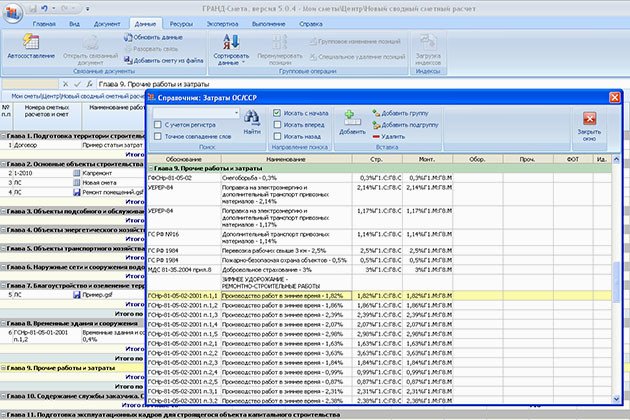Image resolution: width=630 pixels, height=420 pixels.
Task: Click the Наименование column header in the dialog
Action: (285, 157)
